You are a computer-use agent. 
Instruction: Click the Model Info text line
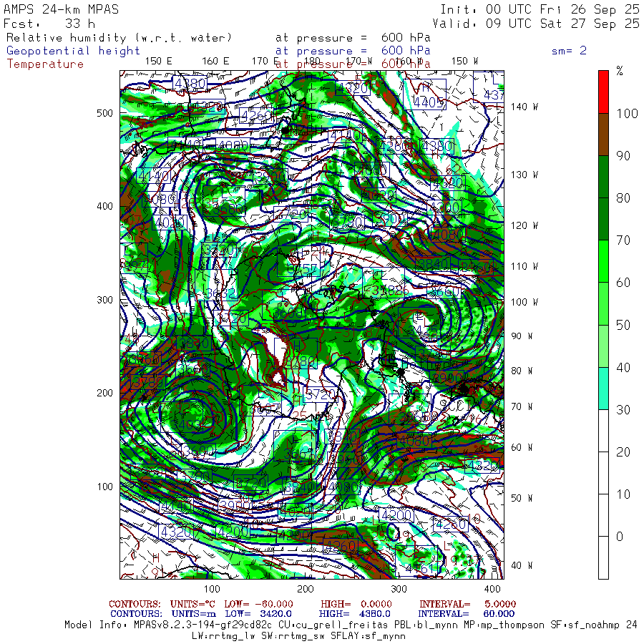(x=351, y=625)
